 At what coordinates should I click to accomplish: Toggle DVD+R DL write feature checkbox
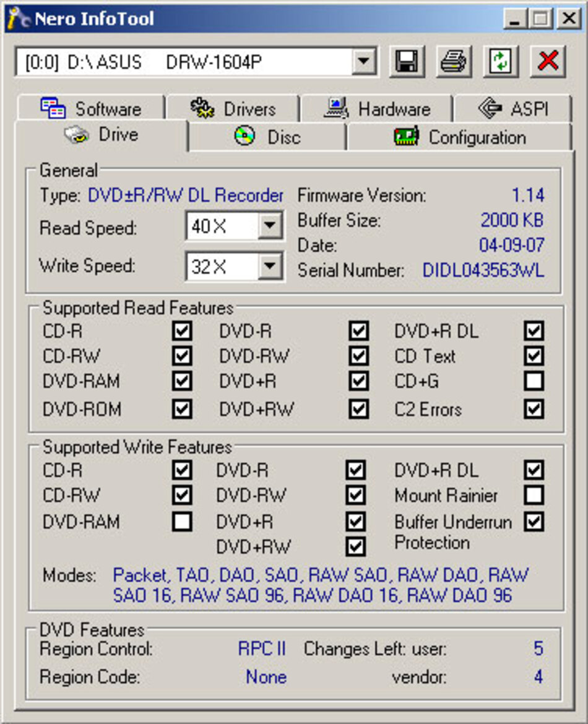534,470
